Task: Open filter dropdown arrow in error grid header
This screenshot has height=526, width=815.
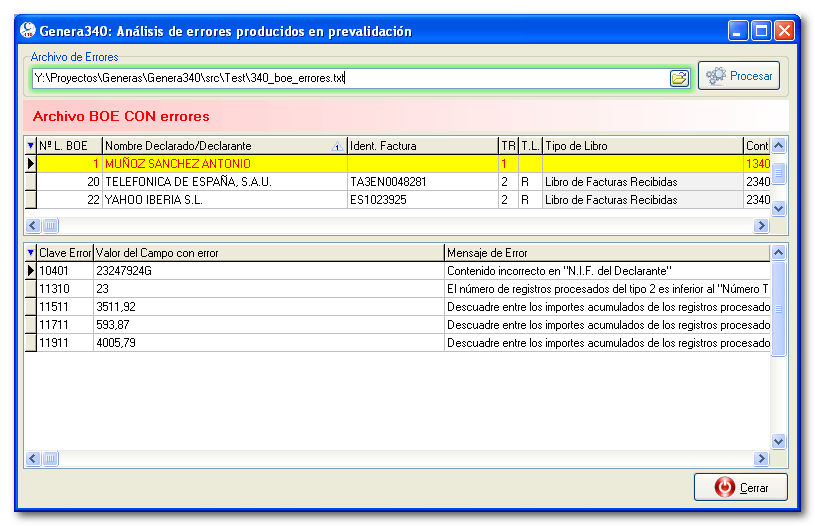Action: 31,253
